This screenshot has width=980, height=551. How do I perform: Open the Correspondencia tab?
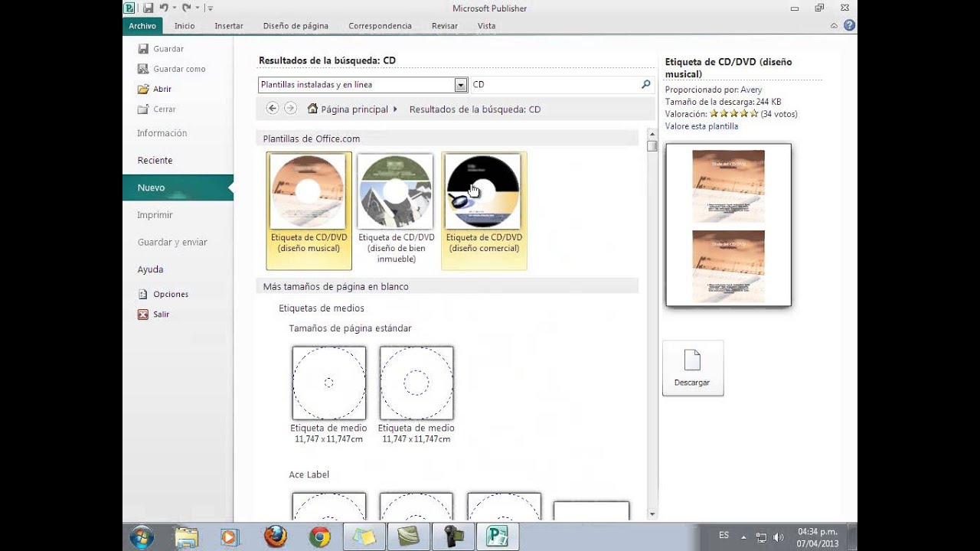(x=380, y=25)
